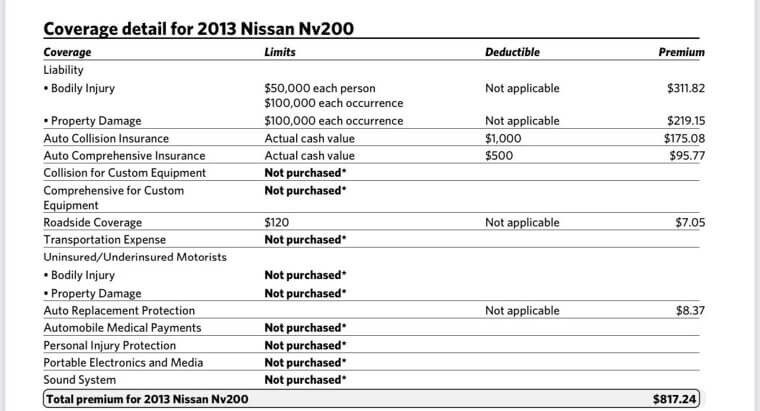
Task: Click Not purchased next to Sound System
Action: 305,380
